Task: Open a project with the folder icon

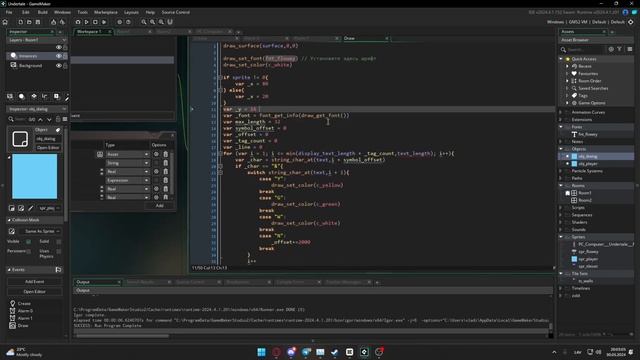Action: (29, 22)
